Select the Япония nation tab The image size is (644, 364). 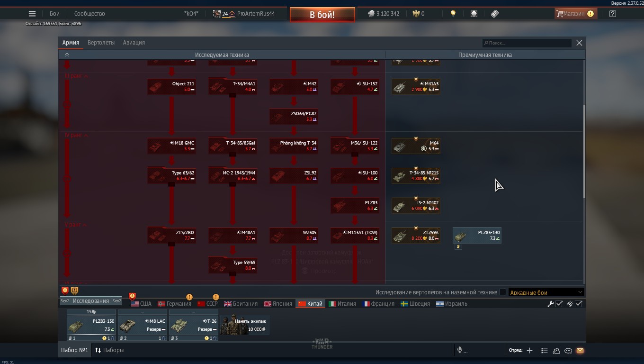(x=278, y=304)
